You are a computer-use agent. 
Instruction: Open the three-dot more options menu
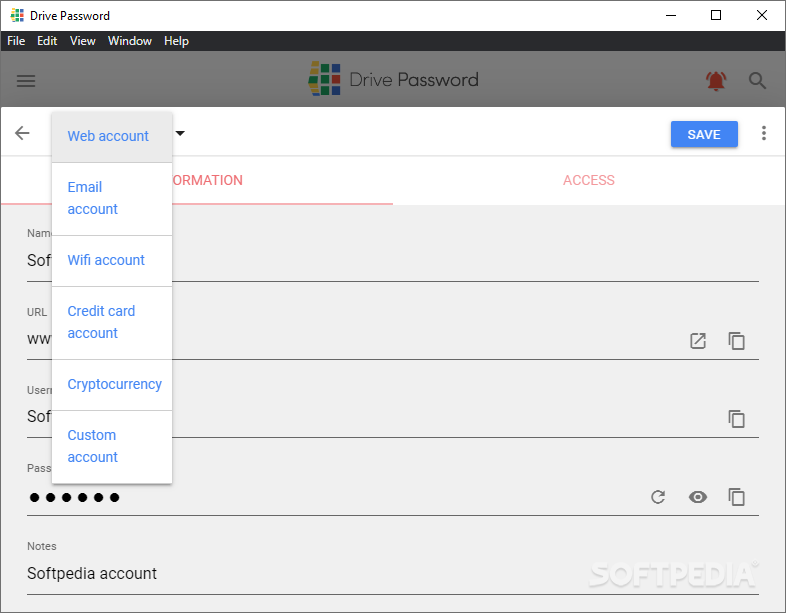[x=763, y=133]
